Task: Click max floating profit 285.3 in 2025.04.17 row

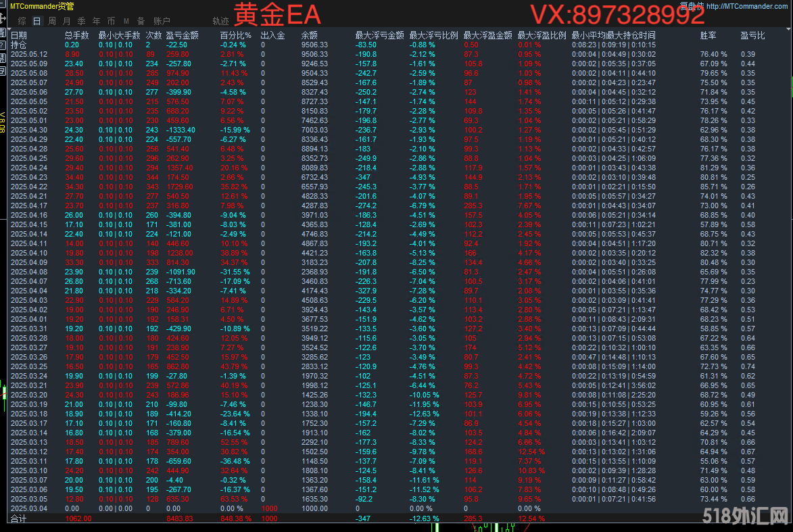Action: coord(473,205)
